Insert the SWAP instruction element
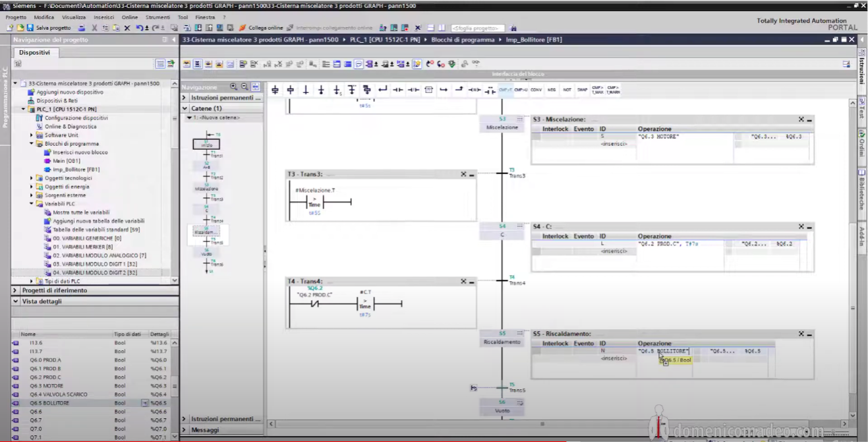This screenshot has width=868, height=442. (582, 90)
